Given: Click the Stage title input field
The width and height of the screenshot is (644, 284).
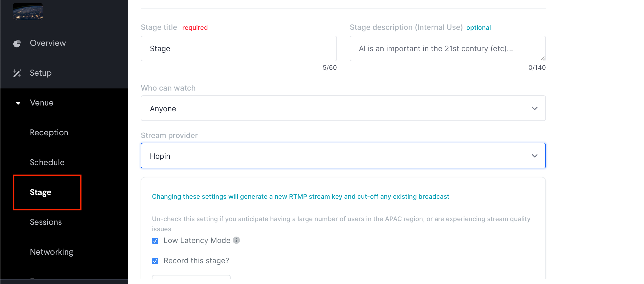Looking at the screenshot, I should tap(239, 48).
